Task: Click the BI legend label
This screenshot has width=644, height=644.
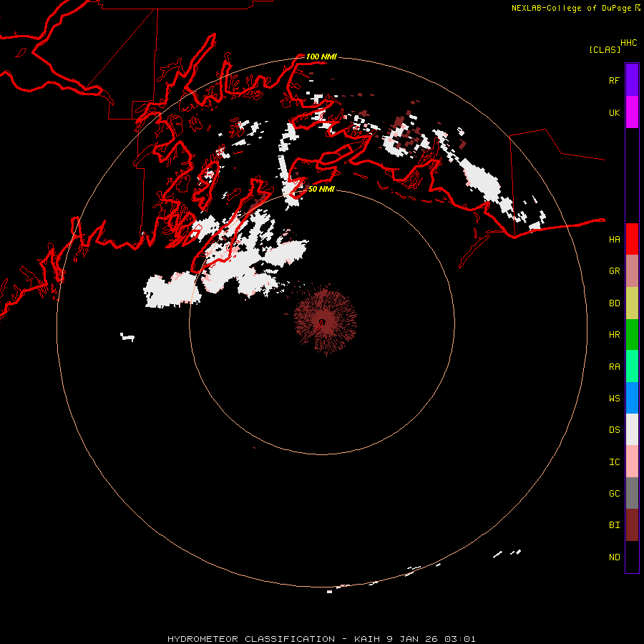Action: pyautogui.click(x=614, y=525)
